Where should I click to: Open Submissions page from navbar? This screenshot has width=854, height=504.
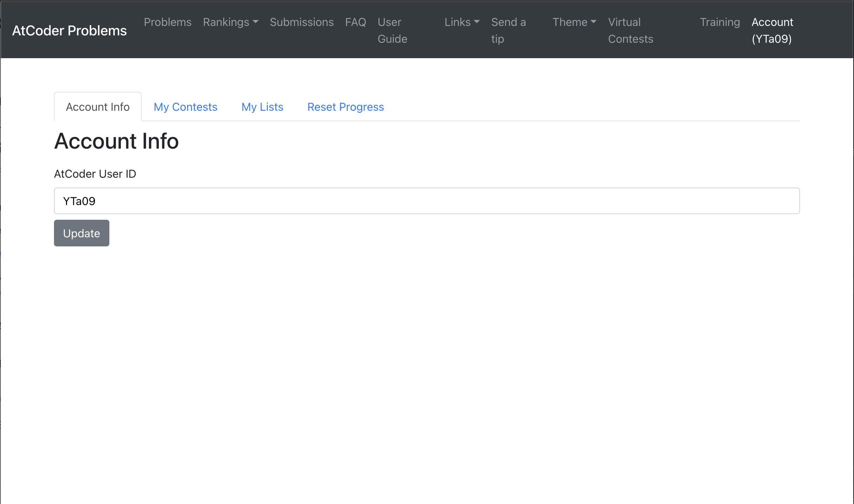[x=301, y=22]
